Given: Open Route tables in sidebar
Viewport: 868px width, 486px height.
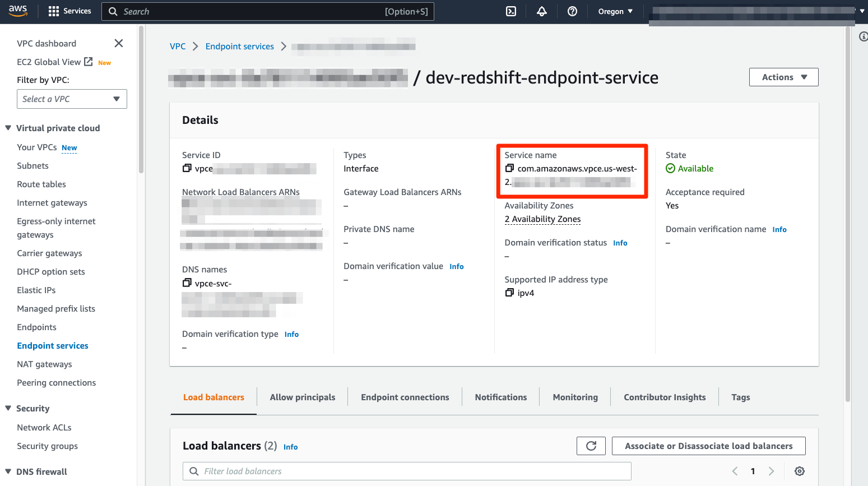Looking at the screenshot, I should pos(41,184).
